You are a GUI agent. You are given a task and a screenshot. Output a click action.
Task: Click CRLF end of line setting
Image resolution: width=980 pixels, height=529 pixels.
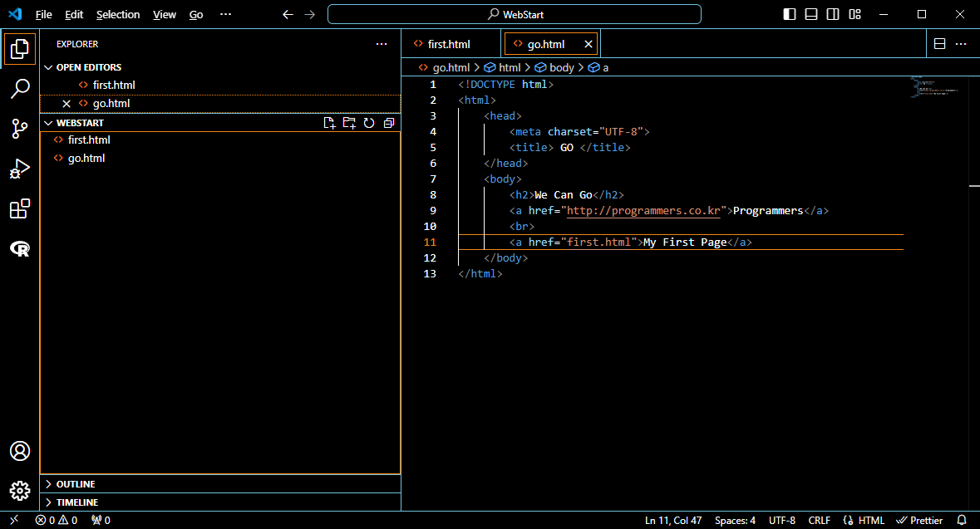(819, 520)
